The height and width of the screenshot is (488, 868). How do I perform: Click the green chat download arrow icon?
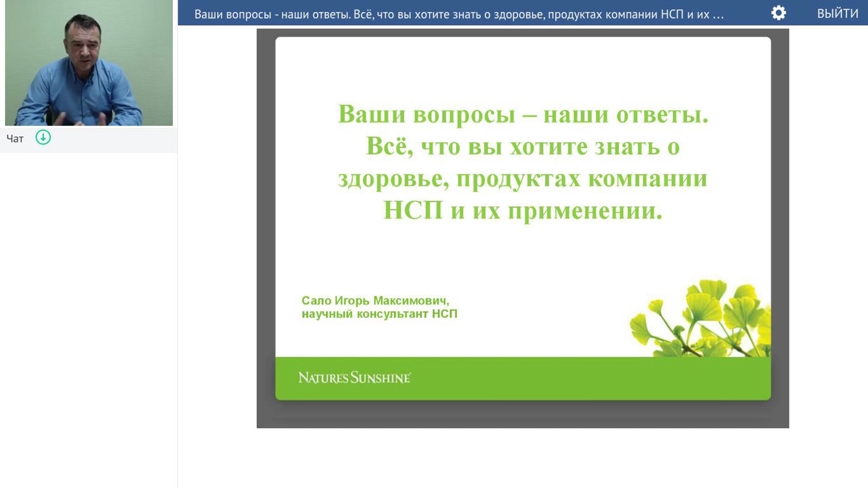[43, 137]
